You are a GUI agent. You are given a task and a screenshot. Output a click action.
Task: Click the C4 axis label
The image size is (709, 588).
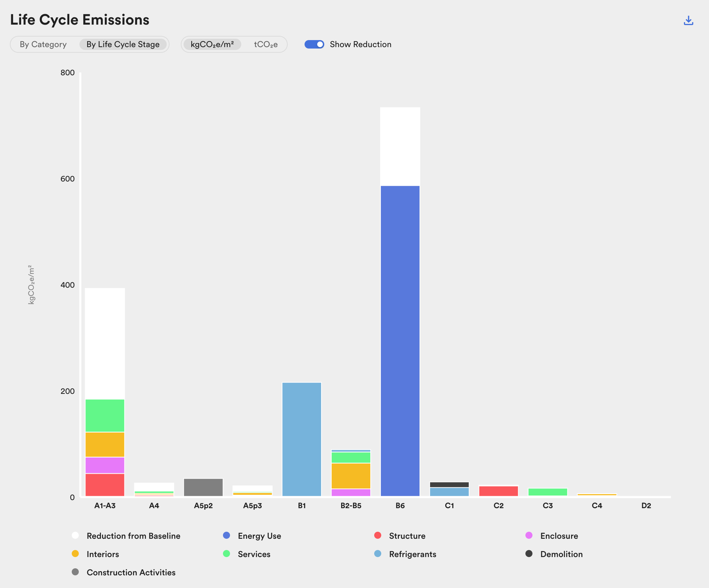tap(597, 506)
